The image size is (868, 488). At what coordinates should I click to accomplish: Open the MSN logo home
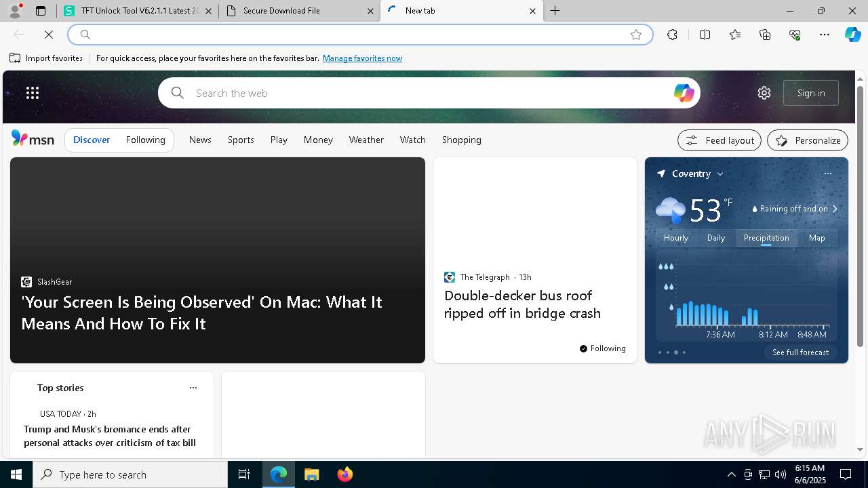pyautogui.click(x=33, y=139)
